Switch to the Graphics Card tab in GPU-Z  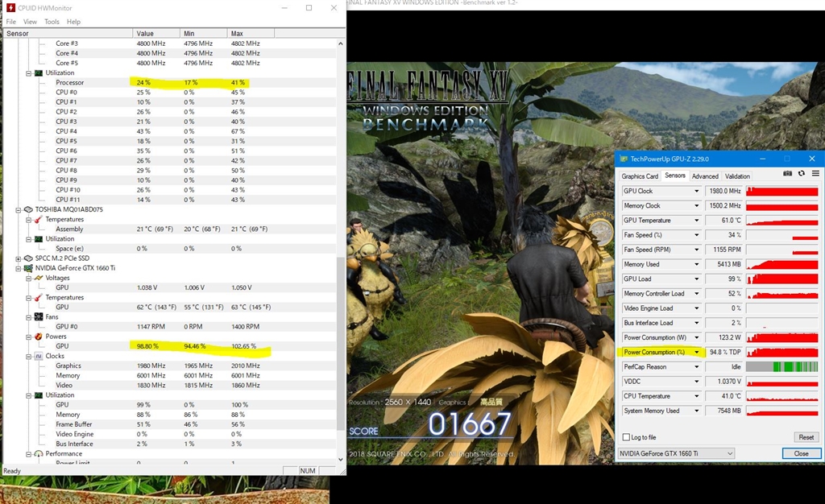(639, 176)
